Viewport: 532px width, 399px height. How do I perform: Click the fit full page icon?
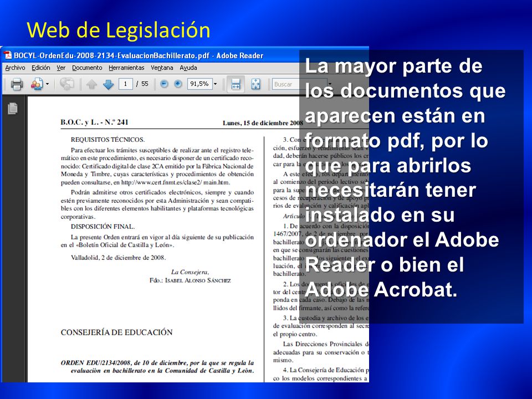coord(256,84)
